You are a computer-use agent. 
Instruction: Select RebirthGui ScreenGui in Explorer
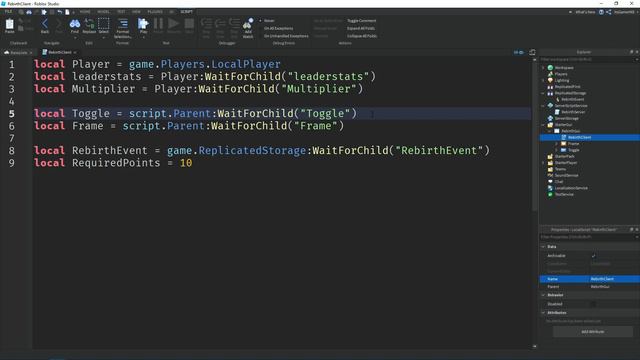pos(570,131)
